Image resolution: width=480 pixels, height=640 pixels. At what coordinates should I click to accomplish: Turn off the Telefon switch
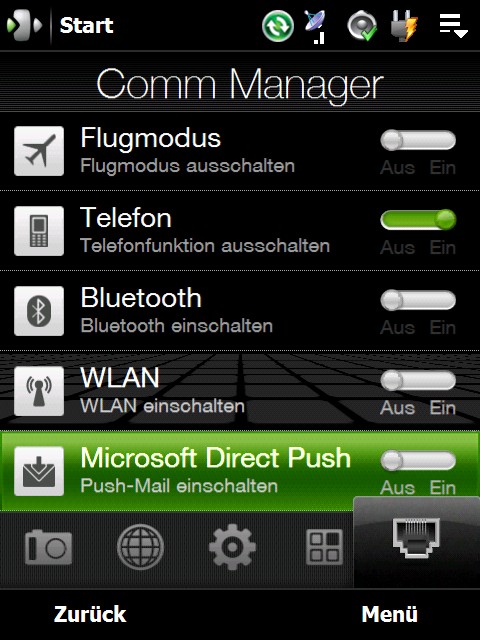418,220
